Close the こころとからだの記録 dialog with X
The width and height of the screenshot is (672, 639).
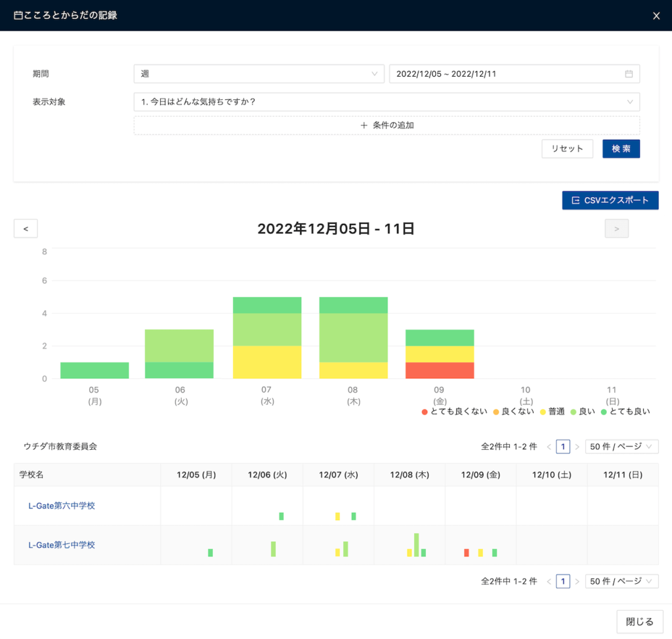tap(656, 16)
